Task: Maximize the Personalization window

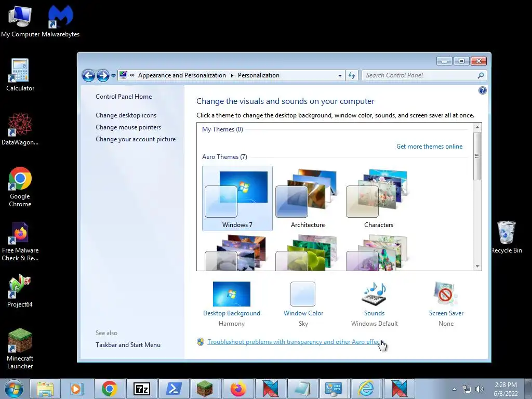Action: 461,61
